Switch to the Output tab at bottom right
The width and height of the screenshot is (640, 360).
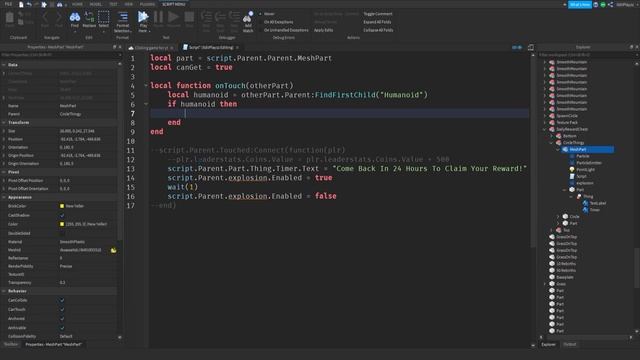pos(569,344)
